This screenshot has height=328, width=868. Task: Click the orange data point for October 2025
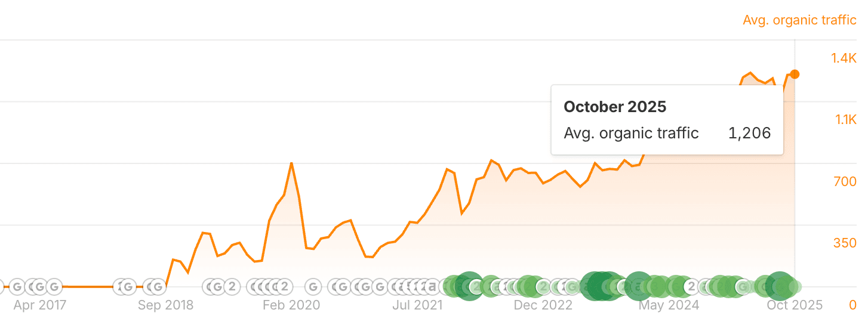coord(795,74)
